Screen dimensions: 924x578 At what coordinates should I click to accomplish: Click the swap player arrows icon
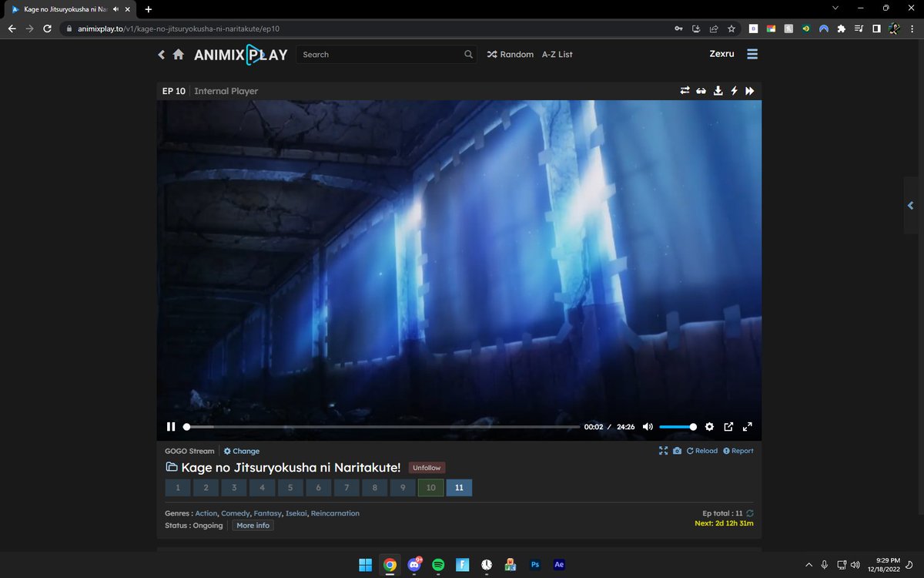[x=685, y=91]
